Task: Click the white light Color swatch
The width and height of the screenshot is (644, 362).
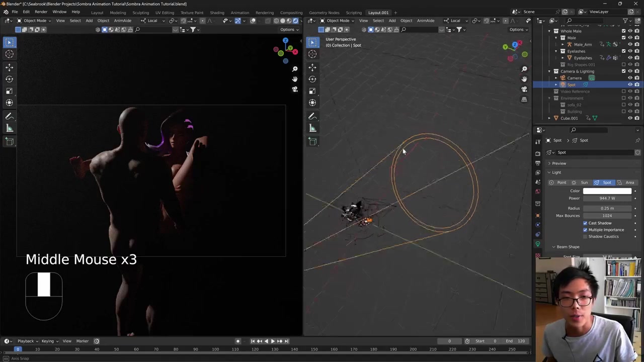Action: click(x=607, y=191)
